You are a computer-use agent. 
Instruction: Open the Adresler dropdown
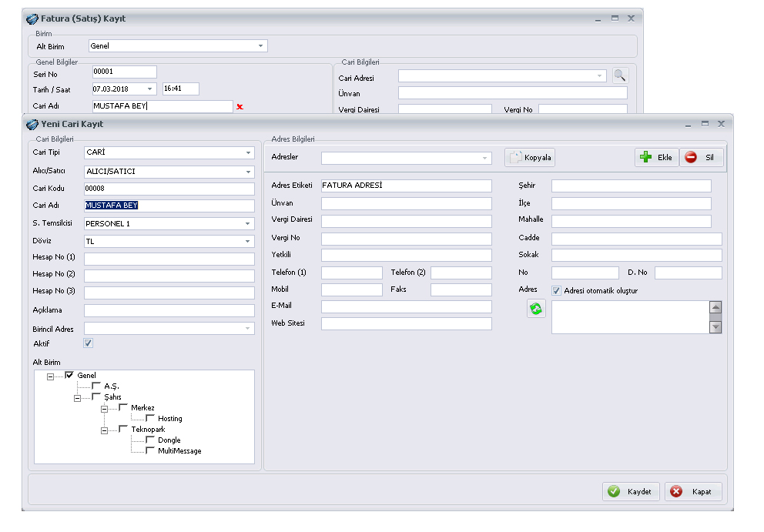pos(484,159)
